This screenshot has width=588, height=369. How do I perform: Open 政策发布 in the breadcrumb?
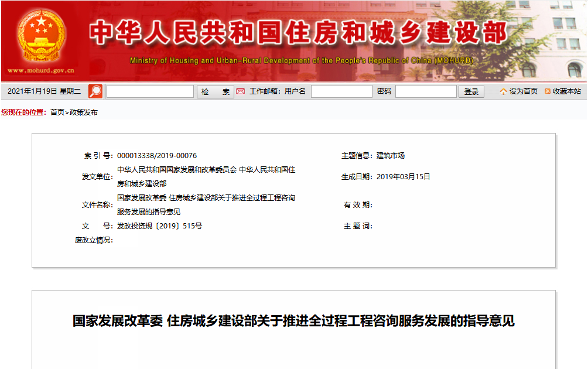[x=84, y=112]
